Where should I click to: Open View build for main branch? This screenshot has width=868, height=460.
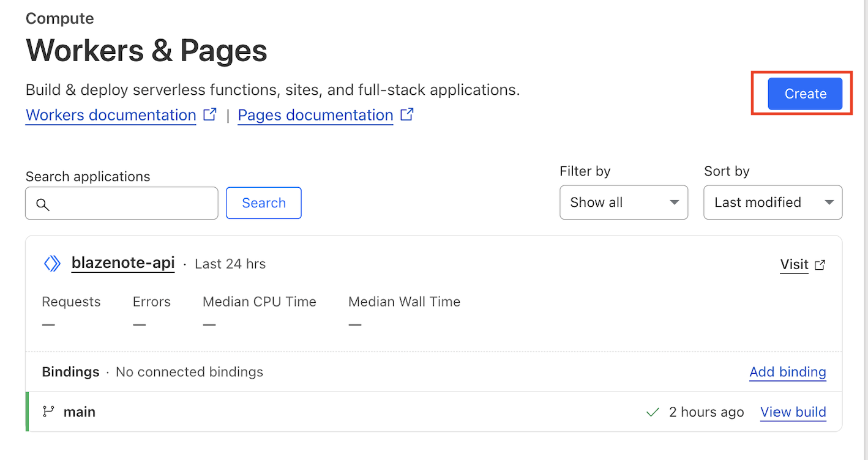(793, 412)
